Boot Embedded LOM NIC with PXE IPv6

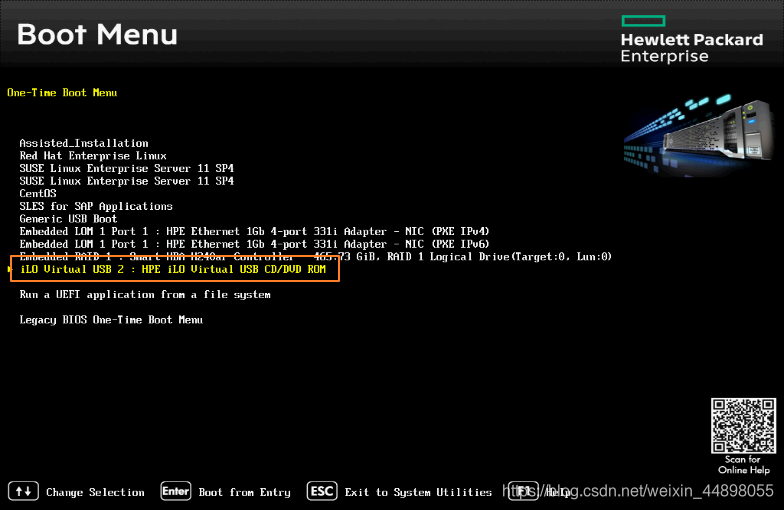254,244
